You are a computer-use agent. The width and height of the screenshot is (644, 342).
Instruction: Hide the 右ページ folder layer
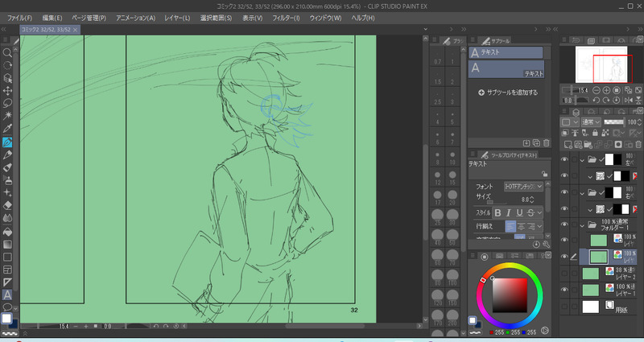coord(564,192)
